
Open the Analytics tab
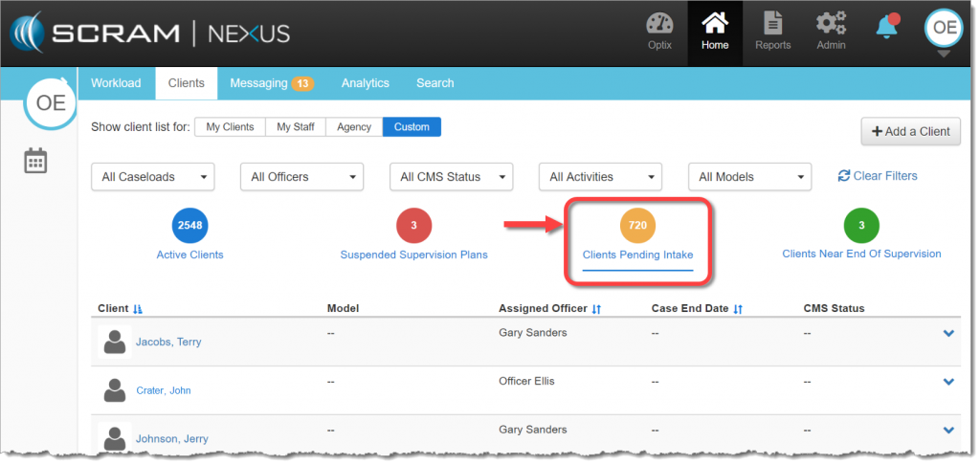(x=365, y=83)
